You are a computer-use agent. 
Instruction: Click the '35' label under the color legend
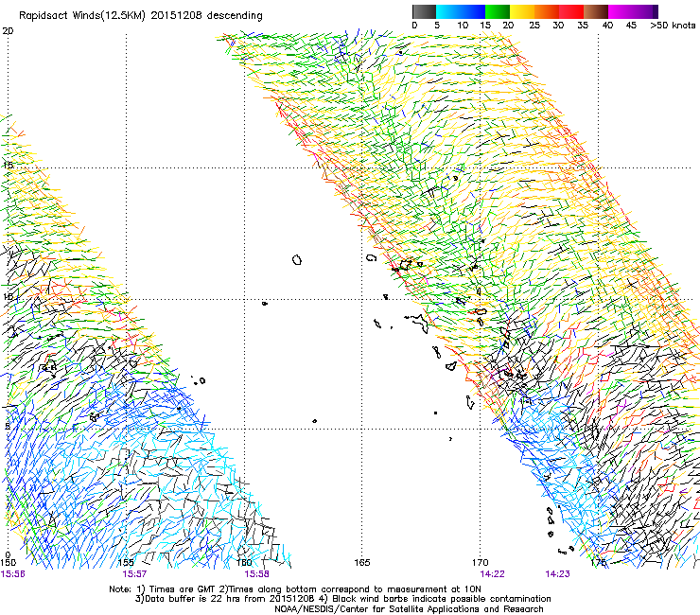(x=583, y=26)
